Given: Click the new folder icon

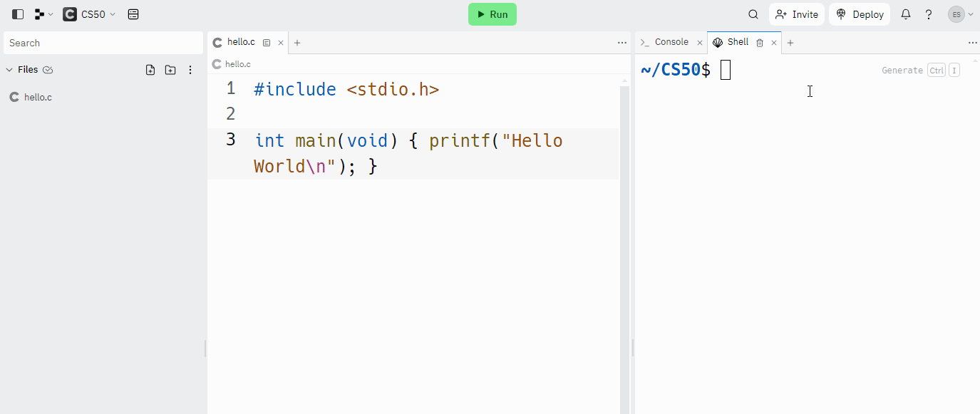Looking at the screenshot, I should coord(170,70).
